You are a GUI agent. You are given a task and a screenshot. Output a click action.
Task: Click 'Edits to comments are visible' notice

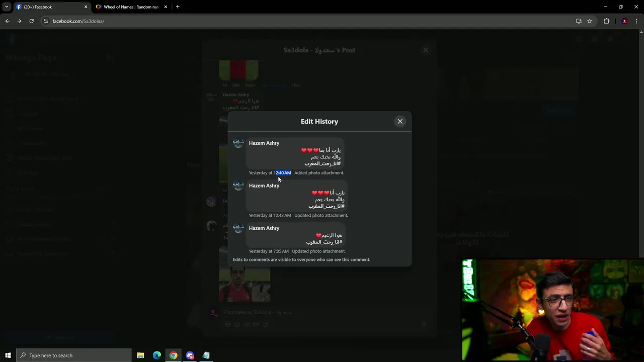301,259
